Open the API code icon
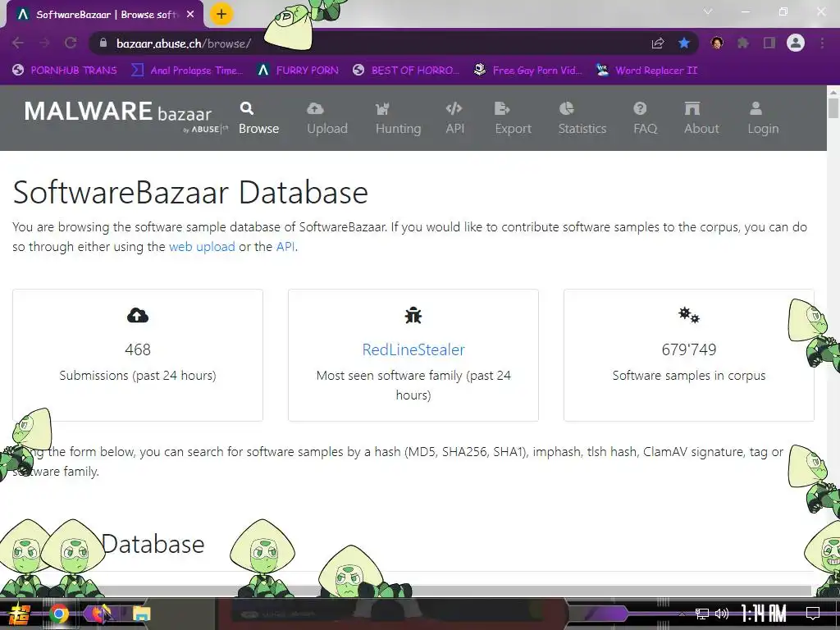Viewport: 840px width, 630px height. pyautogui.click(x=454, y=109)
